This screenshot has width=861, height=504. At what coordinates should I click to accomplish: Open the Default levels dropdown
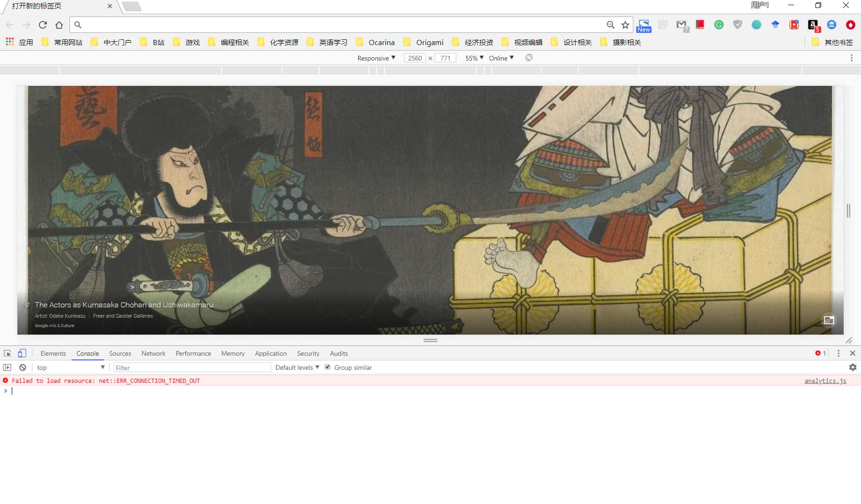[297, 367]
